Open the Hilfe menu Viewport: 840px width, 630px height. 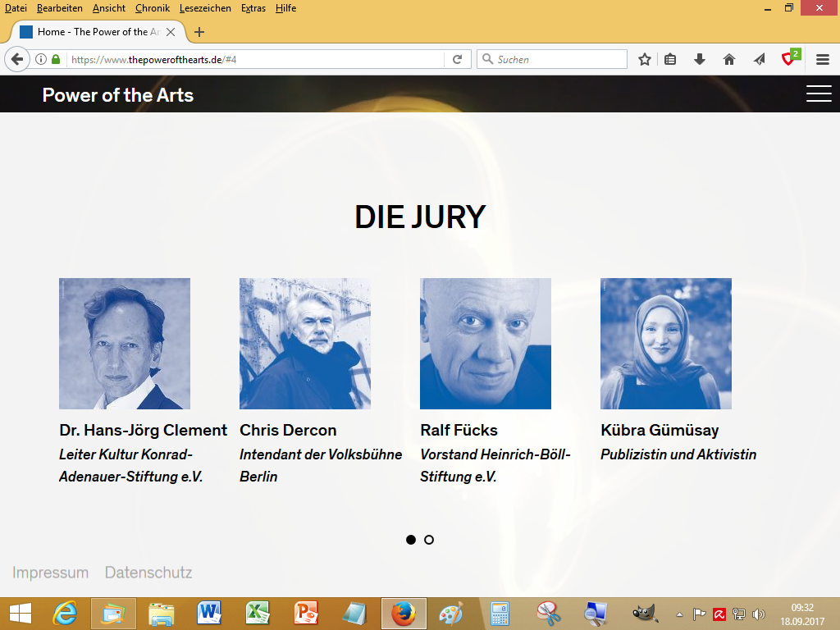tap(285, 8)
